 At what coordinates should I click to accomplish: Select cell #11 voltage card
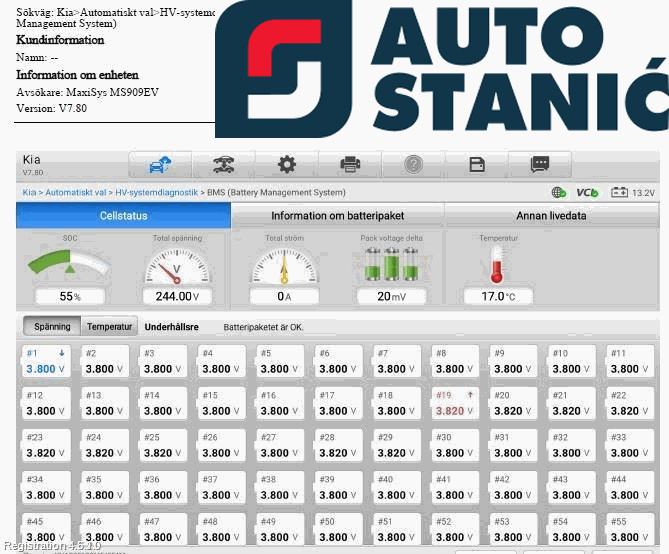pos(630,361)
